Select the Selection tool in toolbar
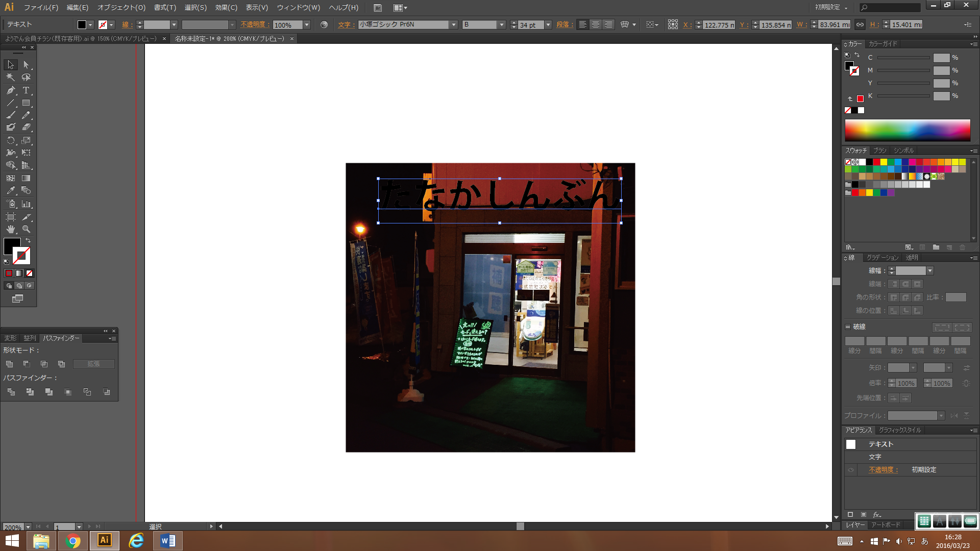The height and width of the screenshot is (551, 980). (x=9, y=64)
